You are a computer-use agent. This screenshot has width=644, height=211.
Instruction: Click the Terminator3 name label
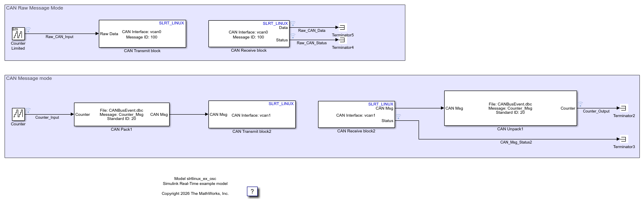[624, 147]
